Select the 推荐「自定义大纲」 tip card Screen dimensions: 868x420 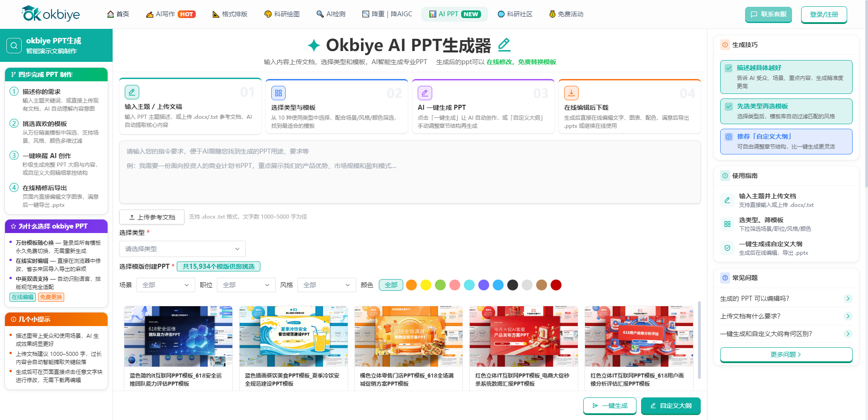pos(786,141)
